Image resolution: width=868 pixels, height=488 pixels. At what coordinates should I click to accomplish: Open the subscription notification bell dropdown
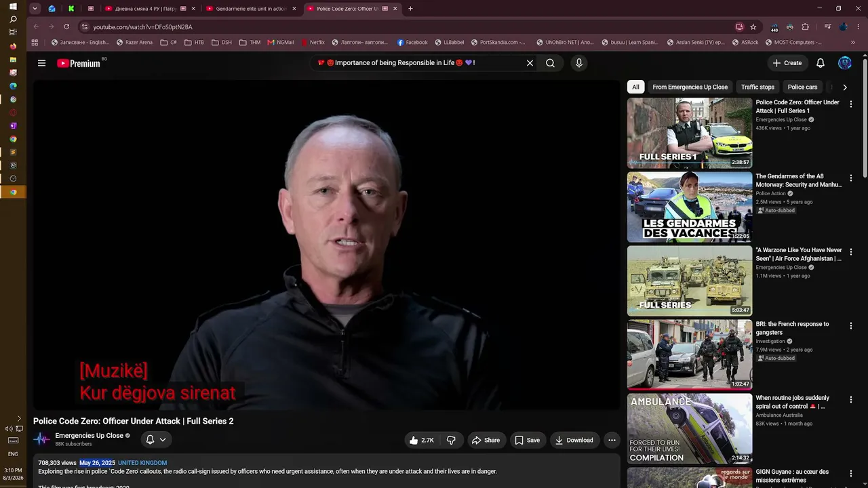(x=156, y=440)
